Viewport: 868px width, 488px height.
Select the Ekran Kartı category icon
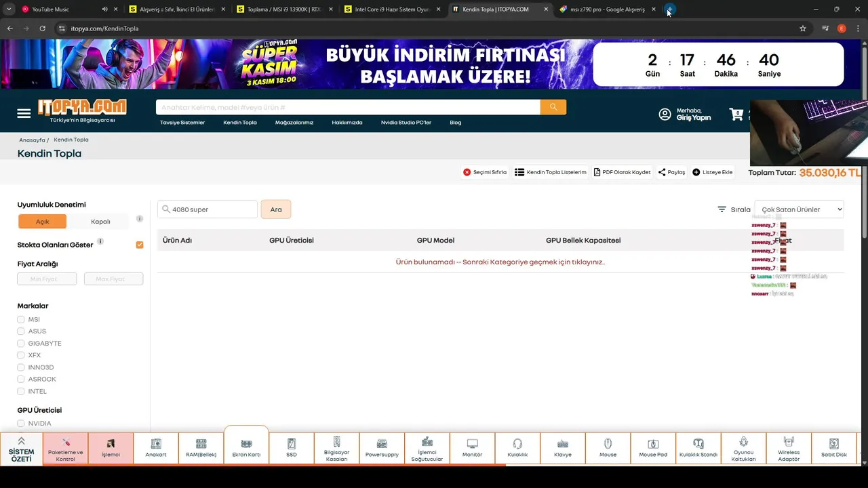point(246,445)
